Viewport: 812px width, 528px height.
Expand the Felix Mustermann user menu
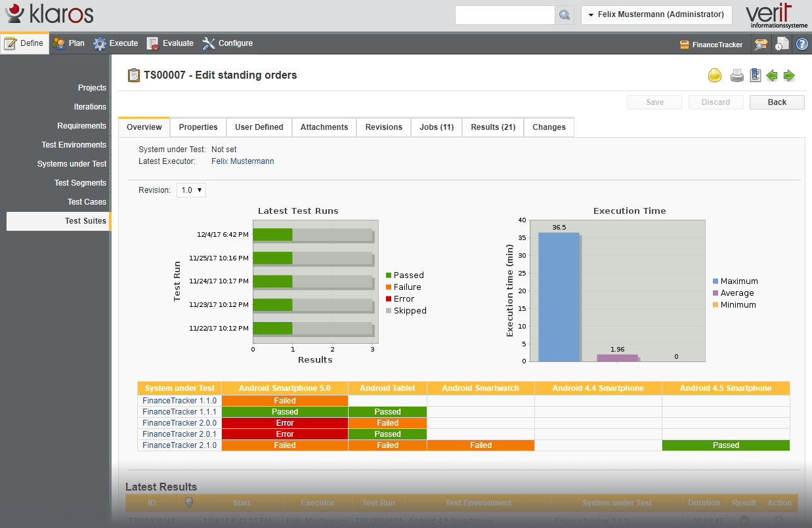tap(656, 14)
